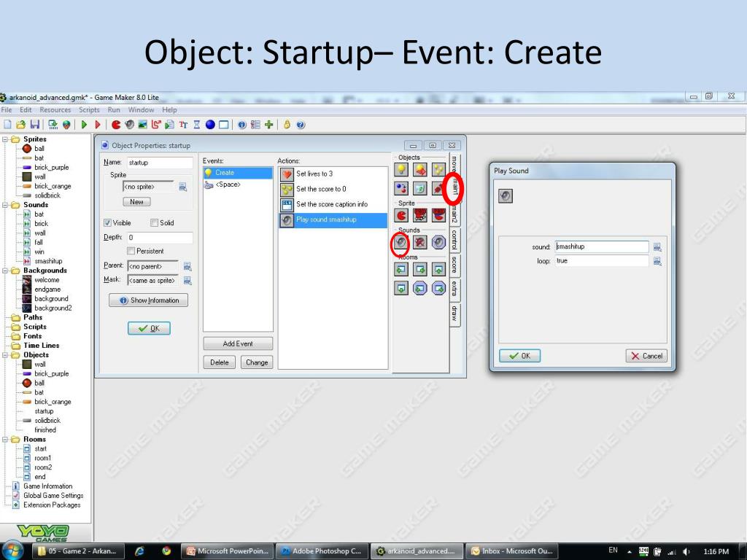Collapse the Backgrounds folder in resource tree
Viewport: 747px width, 560px height.
(x=5, y=271)
